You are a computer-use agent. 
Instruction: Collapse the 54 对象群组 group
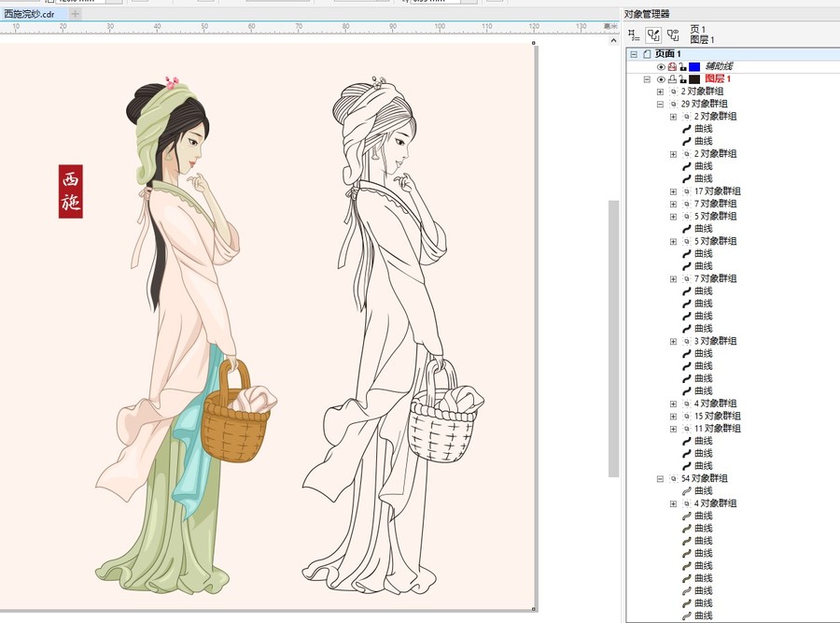coord(660,479)
